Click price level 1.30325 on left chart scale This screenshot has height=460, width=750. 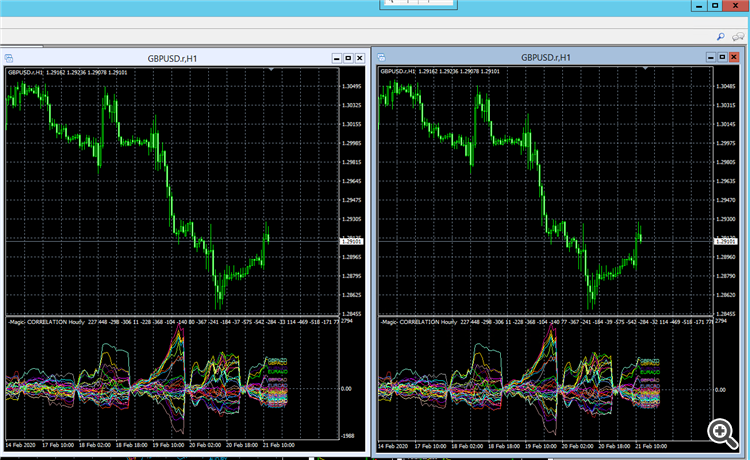352,105
